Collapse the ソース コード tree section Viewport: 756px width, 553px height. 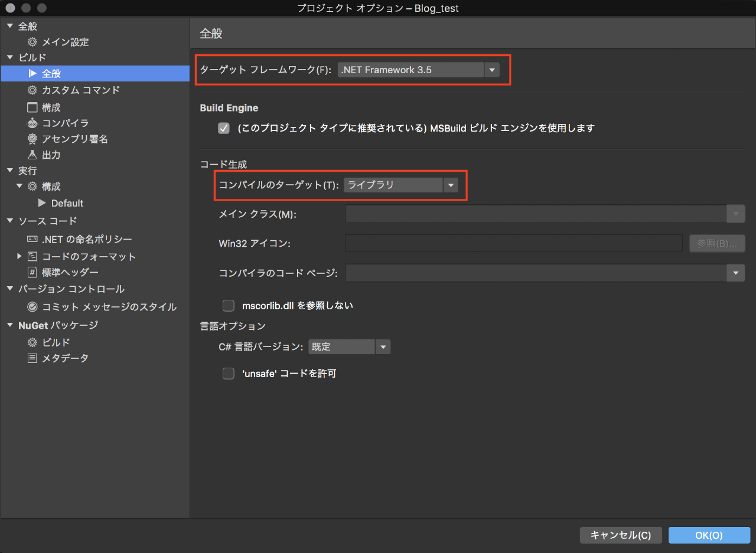(x=9, y=221)
